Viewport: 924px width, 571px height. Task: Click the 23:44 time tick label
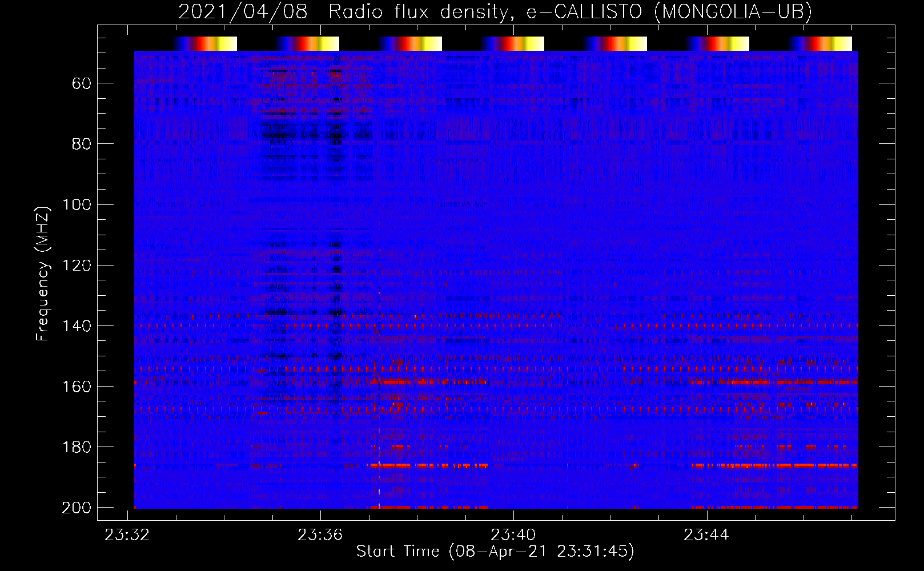point(707,534)
